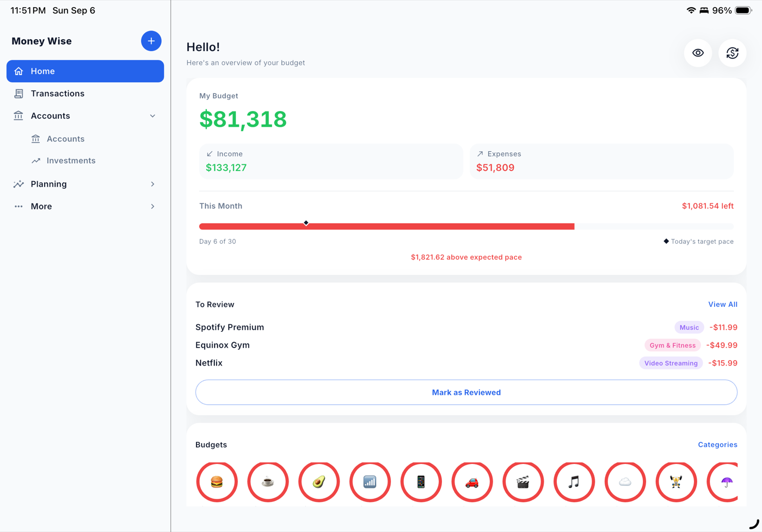Tap the Expenses $51,809 card

[x=601, y=162]
